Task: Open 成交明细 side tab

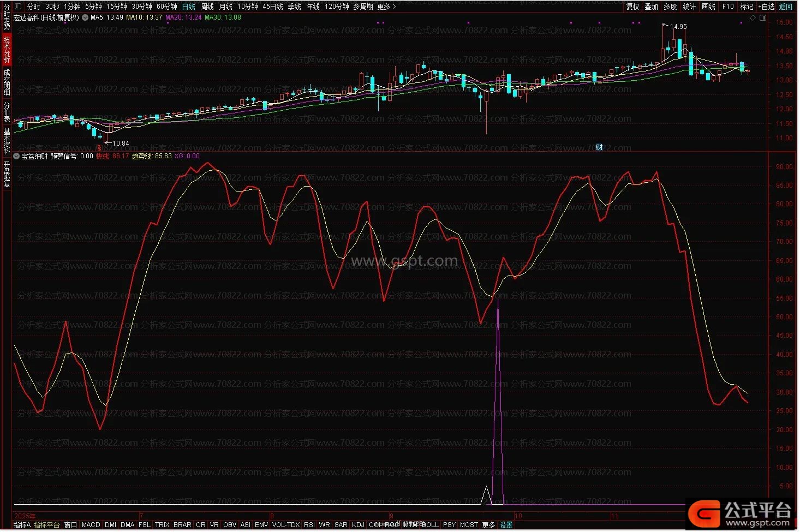Action: (7, 82)
